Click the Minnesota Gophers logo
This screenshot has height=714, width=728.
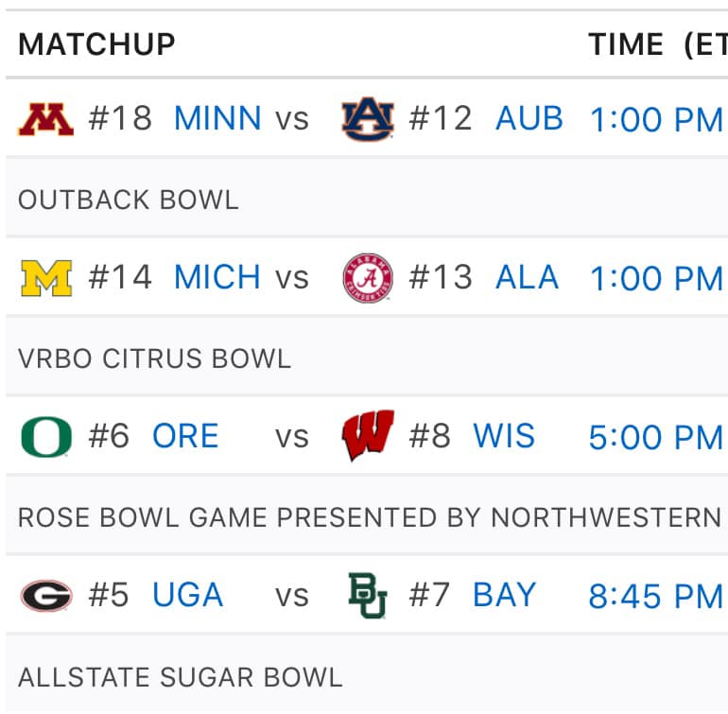(x=46, y=119)
